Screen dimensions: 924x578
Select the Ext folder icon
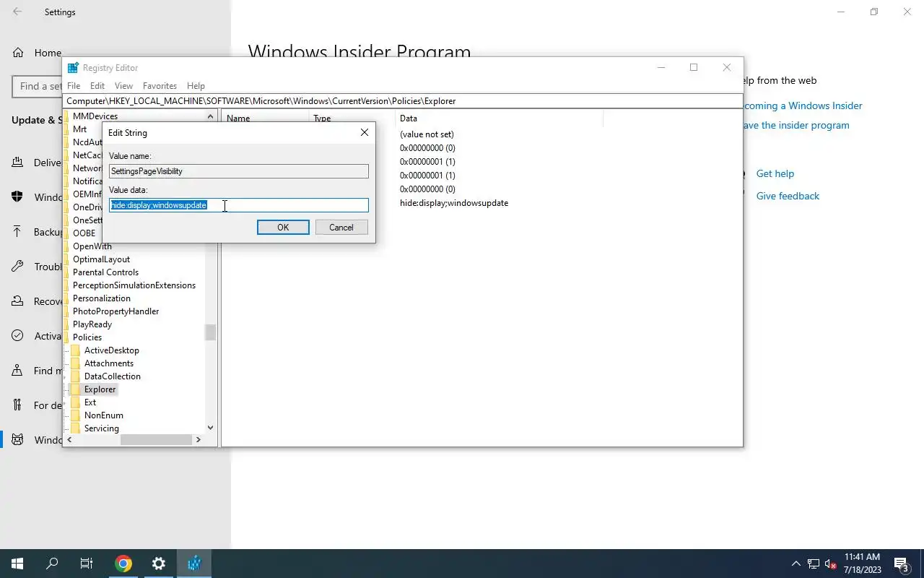(75, 402)
